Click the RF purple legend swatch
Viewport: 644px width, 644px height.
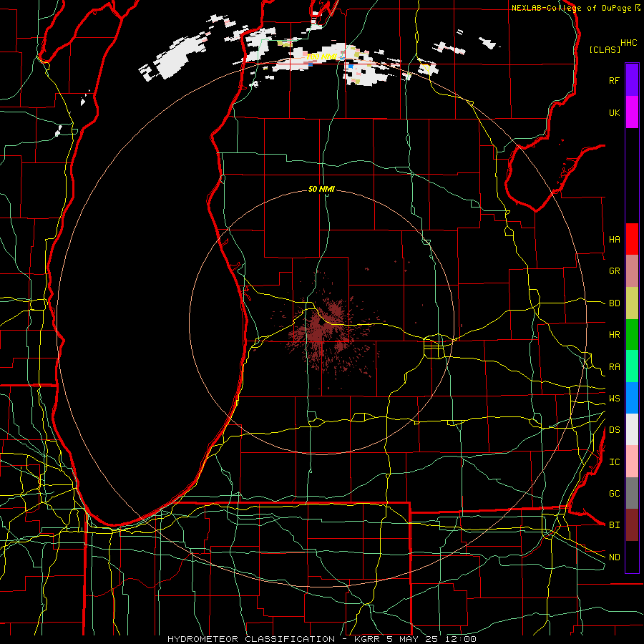[632, 80]
